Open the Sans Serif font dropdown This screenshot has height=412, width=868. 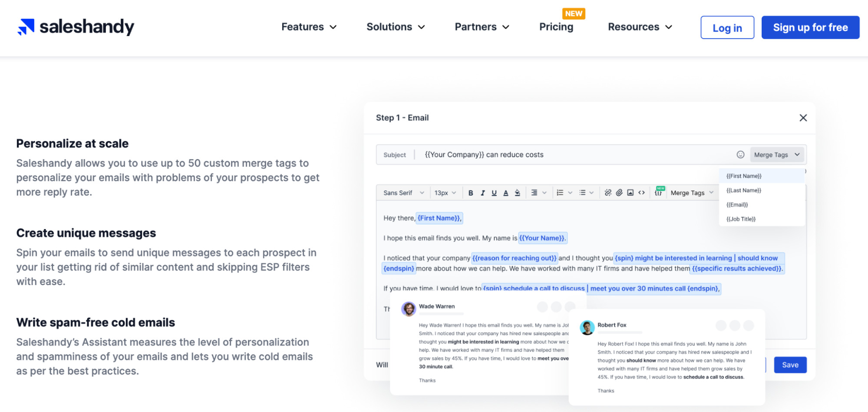pos(403,193)
